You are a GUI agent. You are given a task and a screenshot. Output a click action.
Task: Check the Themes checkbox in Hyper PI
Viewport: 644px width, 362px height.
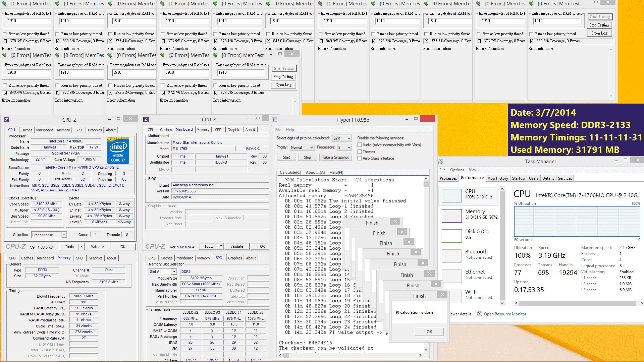click(x=360, y=152)
